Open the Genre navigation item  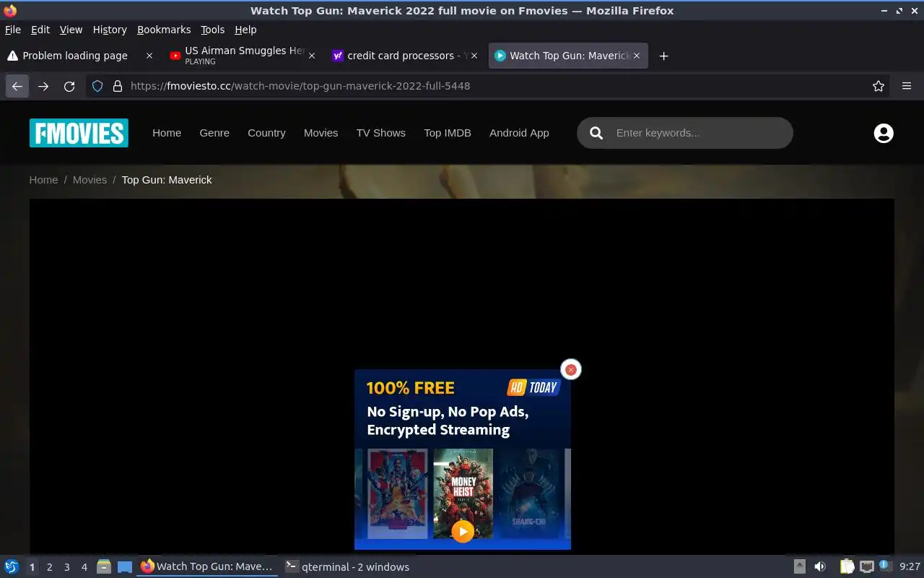214,133
